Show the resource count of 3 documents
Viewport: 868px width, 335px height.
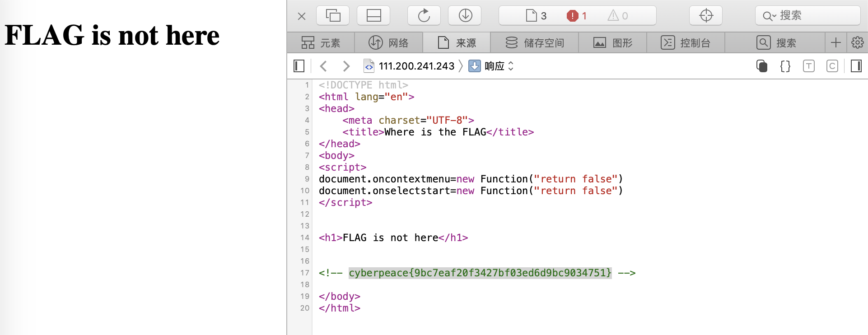pyautogui.click(x=536, y=16)
